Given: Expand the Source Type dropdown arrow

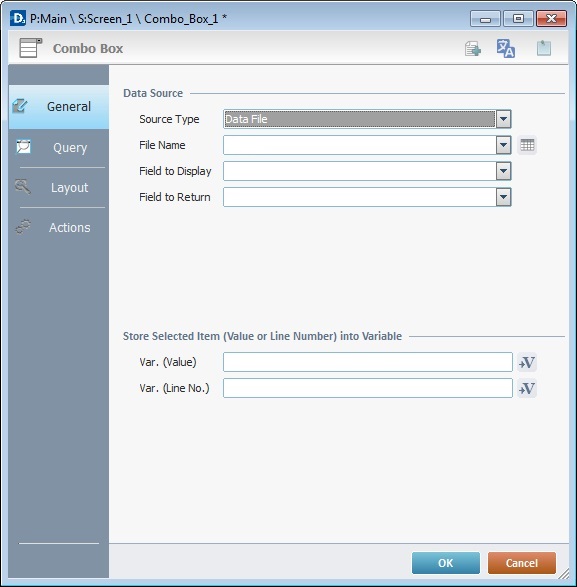Looking at the screenshot, I should tap(504, 119).
